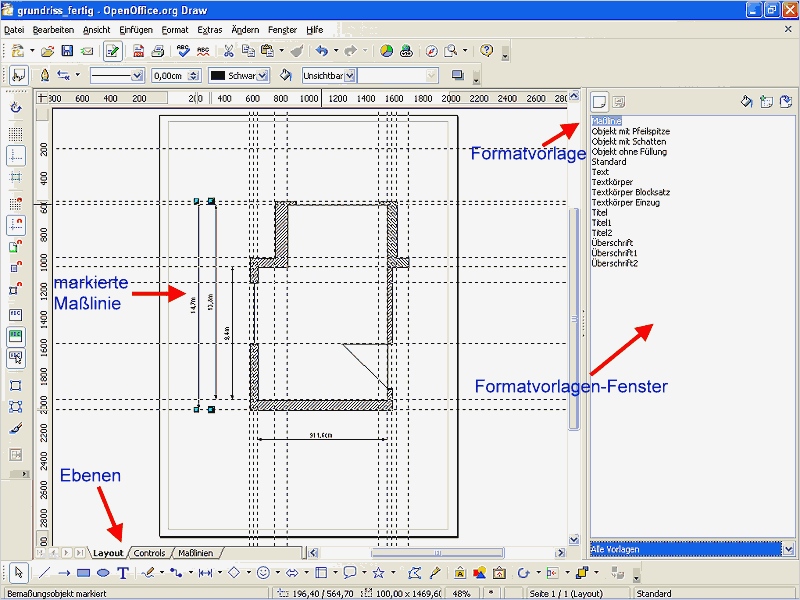Click the black line color swatch
This screenshot has width=800, height=600.
click(218, 76)
